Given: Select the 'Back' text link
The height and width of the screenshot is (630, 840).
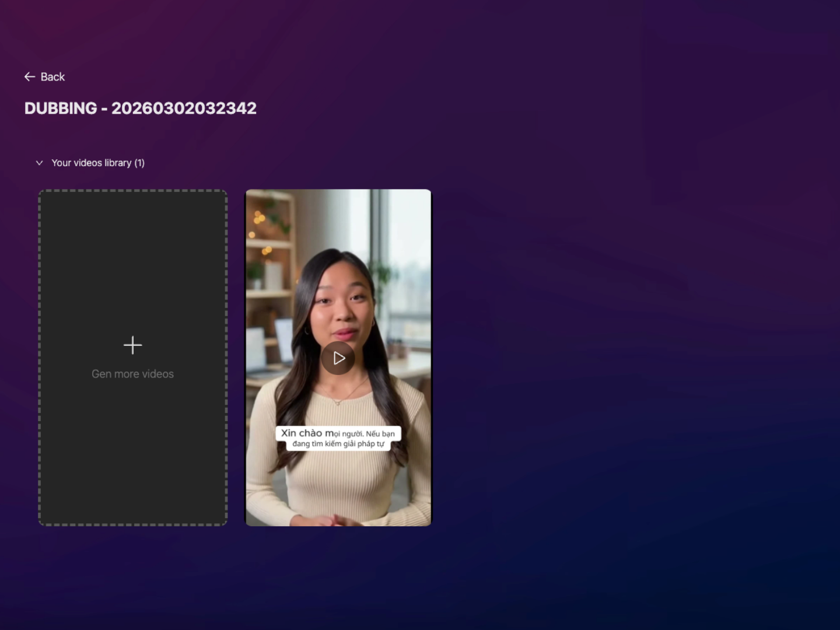Looking at the screenshot, I should click(52, 77).
